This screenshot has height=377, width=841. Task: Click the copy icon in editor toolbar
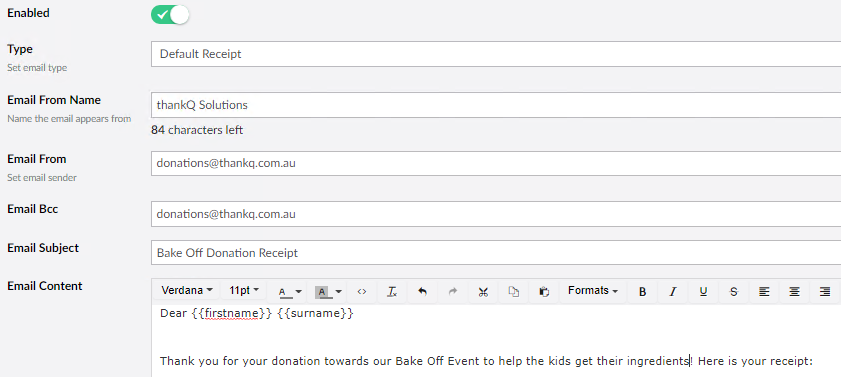[514, 292]
